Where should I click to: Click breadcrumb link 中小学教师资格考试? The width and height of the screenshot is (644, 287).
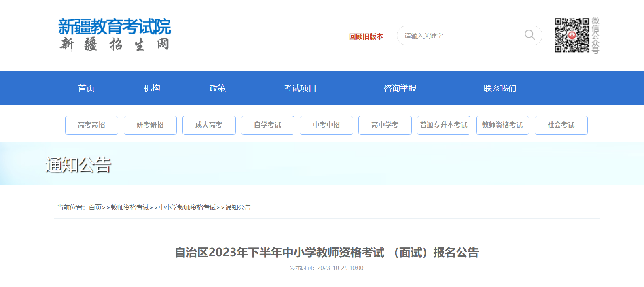[x=187, y=208]
